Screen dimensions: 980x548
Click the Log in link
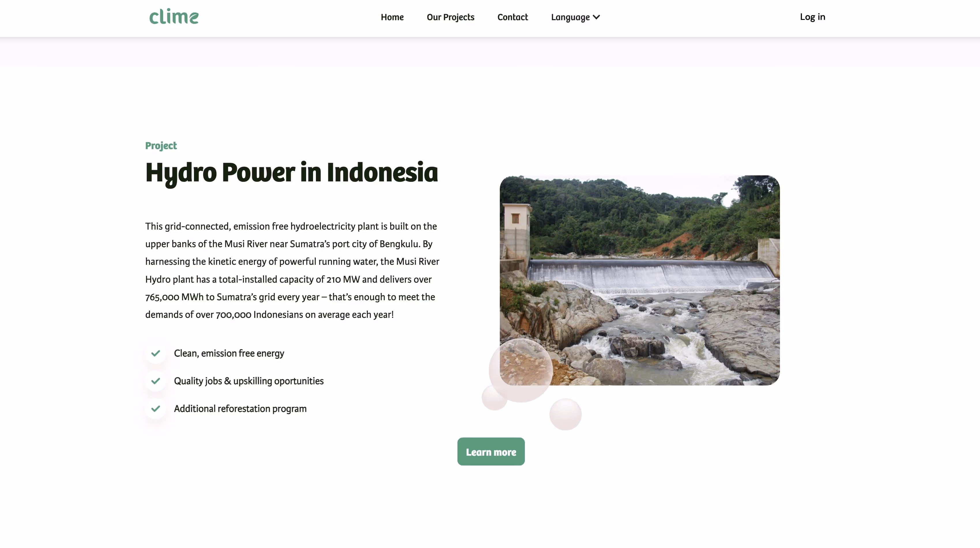click(x=812, y=17)
